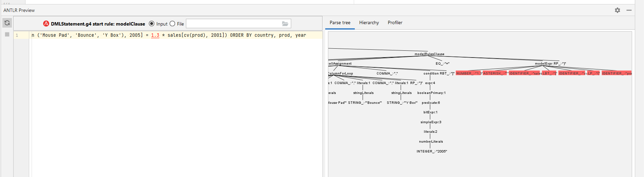The width and height of the screenshot is (644, 177).
Task: Switch to the Parse tree tab
Action: (340, 22)
